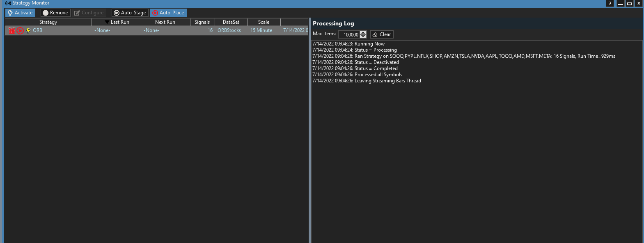Click the Strategy Monitor broadcast icon in title bar
This screenshot has width=644, height=243.
(8, 3)
